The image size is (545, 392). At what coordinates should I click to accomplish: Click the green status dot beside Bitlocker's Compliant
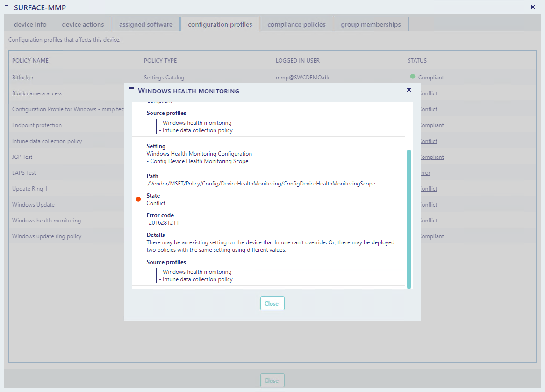pos(413,77)
